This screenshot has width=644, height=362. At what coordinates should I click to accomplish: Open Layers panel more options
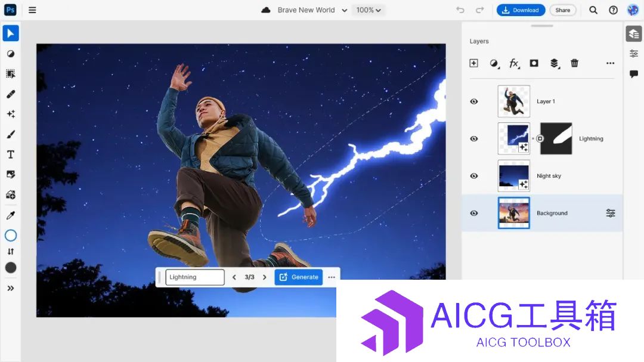611,63
